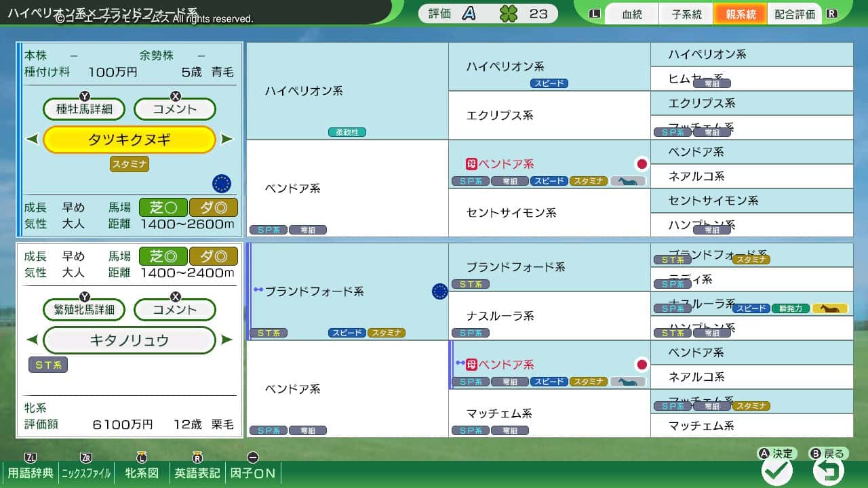Click the yellow タツキクヌギ name field
The height and width of the screenshot is (488, 868).
click(129, 140)
